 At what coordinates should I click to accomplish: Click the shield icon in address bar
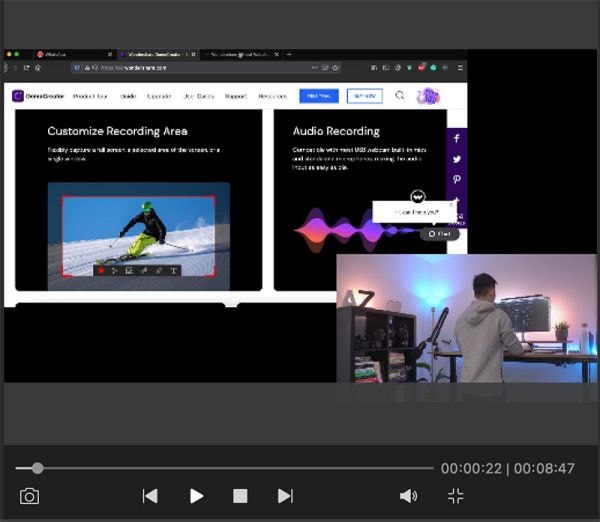(x=77, y=68)
